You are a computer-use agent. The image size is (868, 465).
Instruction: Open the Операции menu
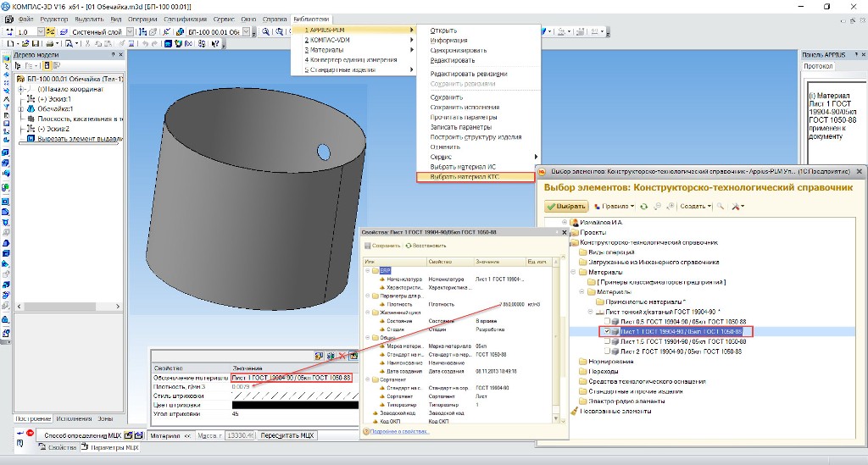click(142, 19)
